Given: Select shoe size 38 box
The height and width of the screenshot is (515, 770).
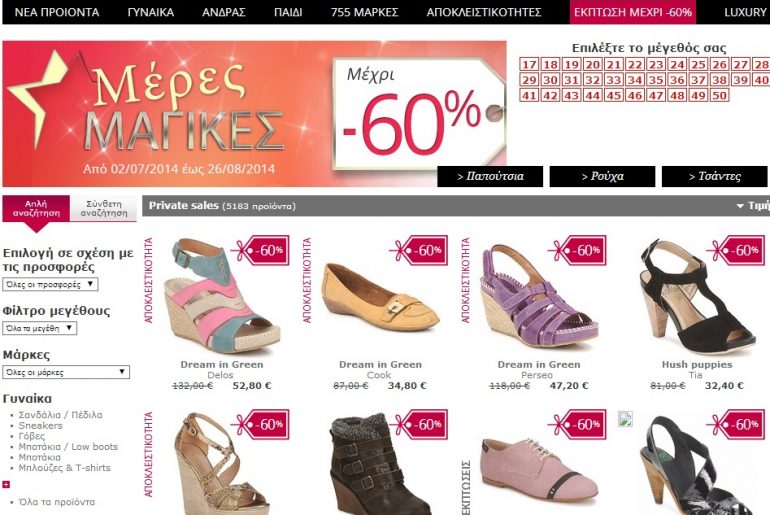Looking at the screenshot, I should [x=719, y=80].
